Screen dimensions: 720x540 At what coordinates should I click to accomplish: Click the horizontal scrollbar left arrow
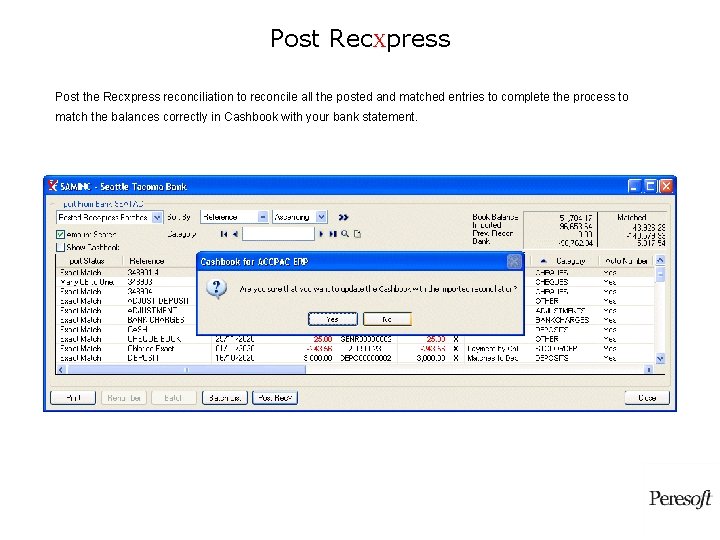62,370
